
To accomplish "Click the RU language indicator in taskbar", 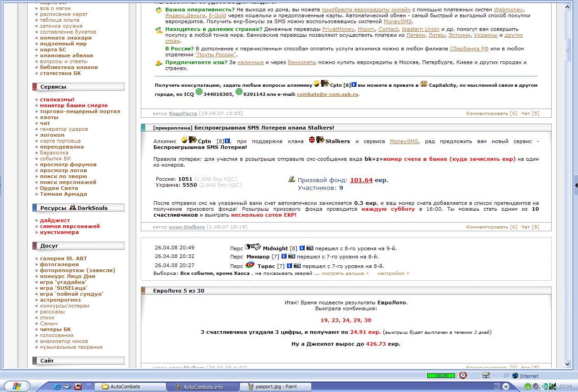I will 497,387.
